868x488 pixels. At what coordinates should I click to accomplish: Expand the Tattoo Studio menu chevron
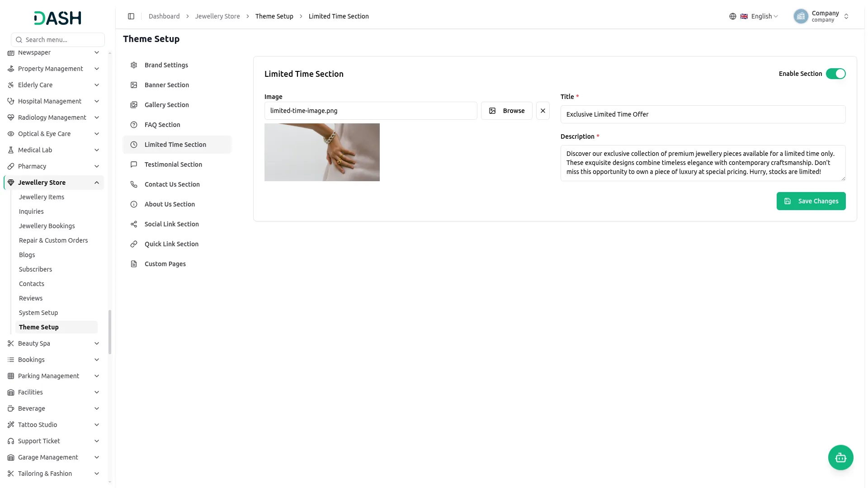pos(97,425)
